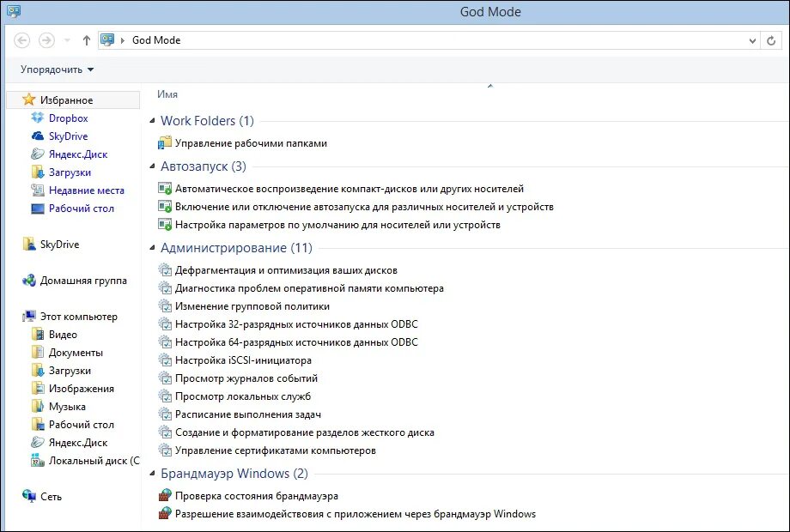This screenshot has height=532, width=790.
Task: Go up one folder level
Action: [x=86, y=40]
